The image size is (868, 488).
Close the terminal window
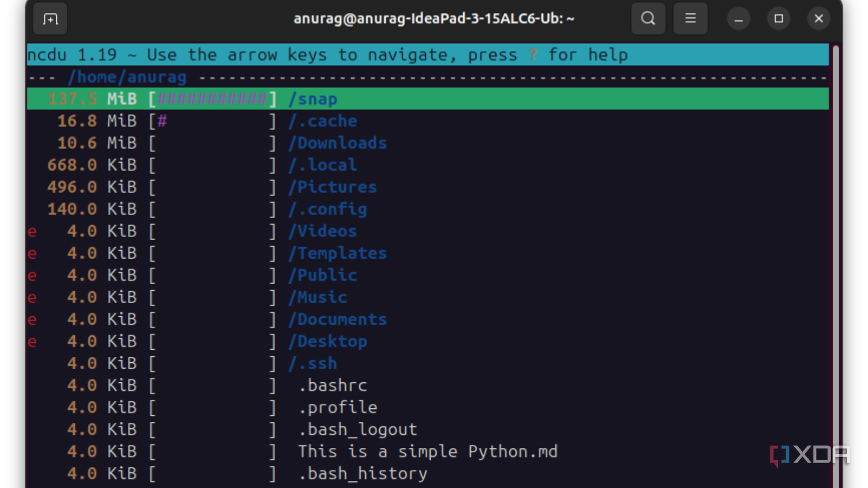click(819, 19)
